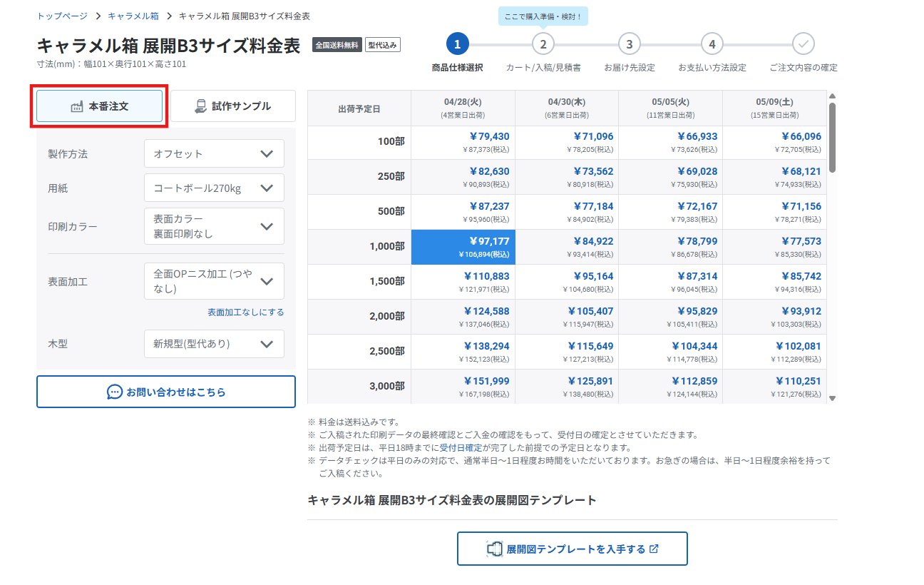Viewport: 924px width, 585px height.
Task: Click the checkmark ご注文内容の確定 step
Action: point(804,44)
